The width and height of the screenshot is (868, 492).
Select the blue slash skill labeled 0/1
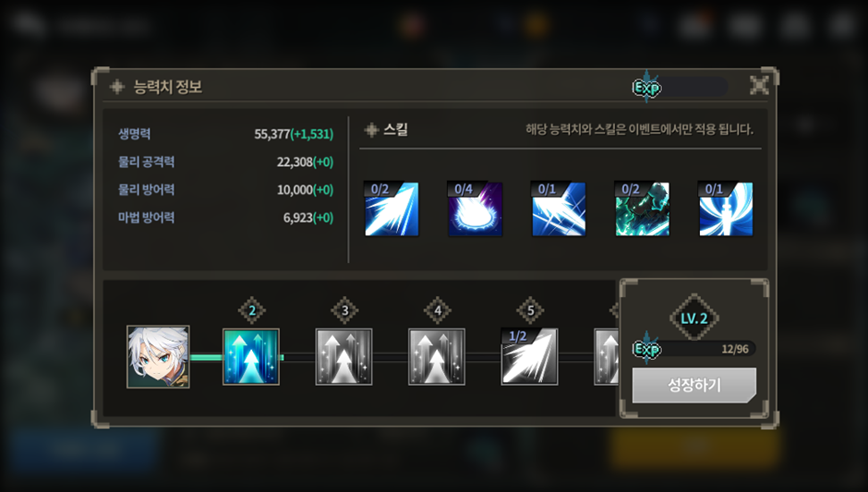pos(559,210)
